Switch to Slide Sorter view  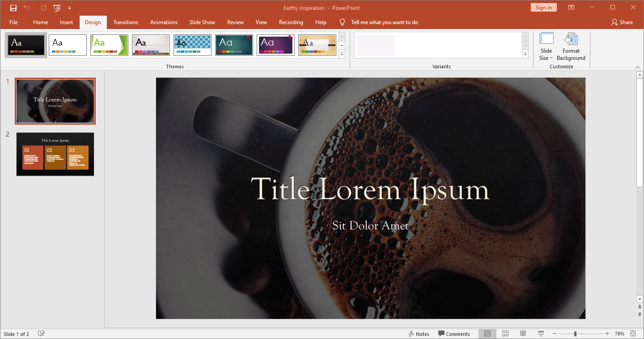[x=505, y=334]
